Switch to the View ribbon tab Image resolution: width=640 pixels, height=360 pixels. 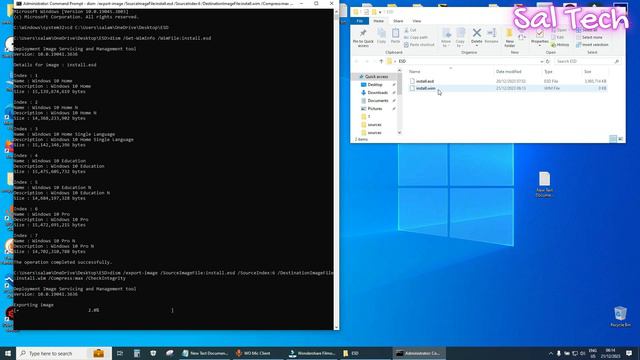[416, 21]
